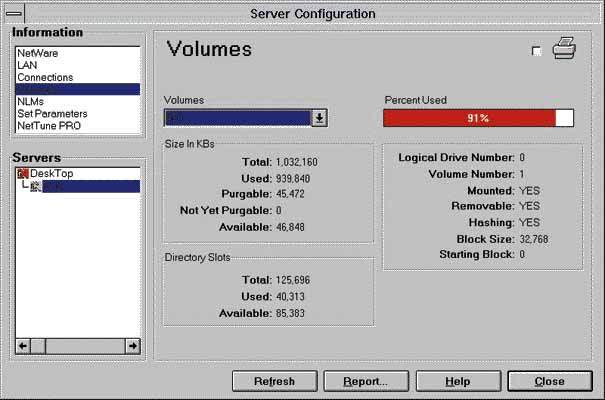Select the Volumes combo box field
605x400 pixels.
tap(238, 118)
